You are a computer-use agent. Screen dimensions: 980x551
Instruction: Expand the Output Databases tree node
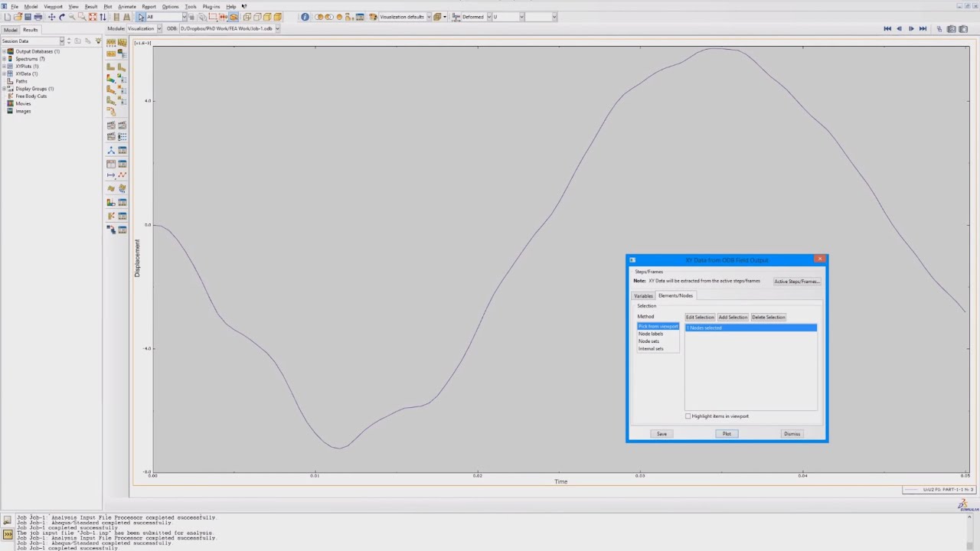(4, 51)
